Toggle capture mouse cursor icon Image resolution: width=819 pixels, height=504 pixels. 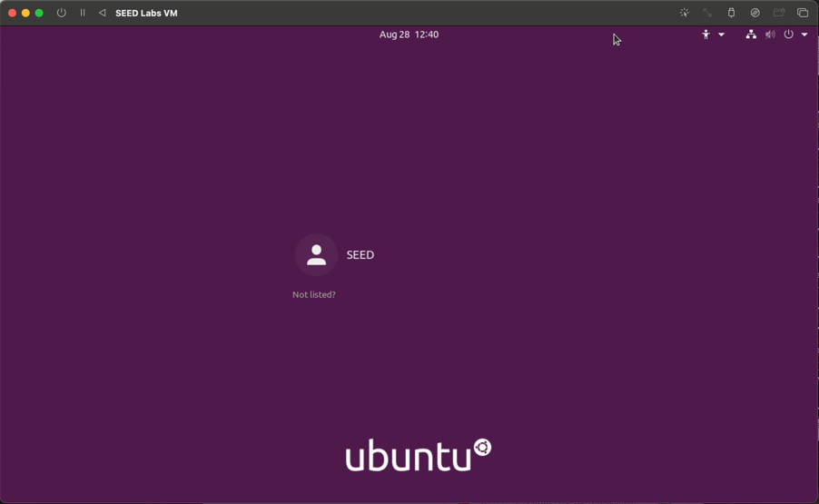[x=684, y=13]
